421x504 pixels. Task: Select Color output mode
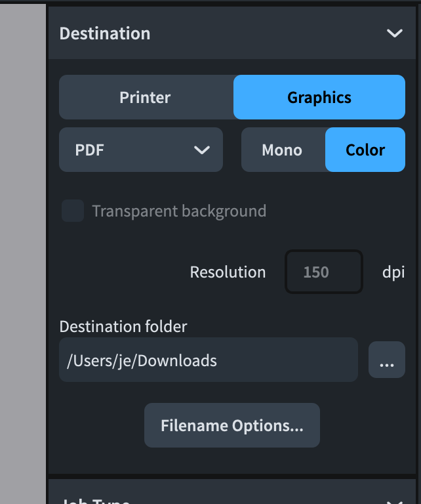(365, 150)
